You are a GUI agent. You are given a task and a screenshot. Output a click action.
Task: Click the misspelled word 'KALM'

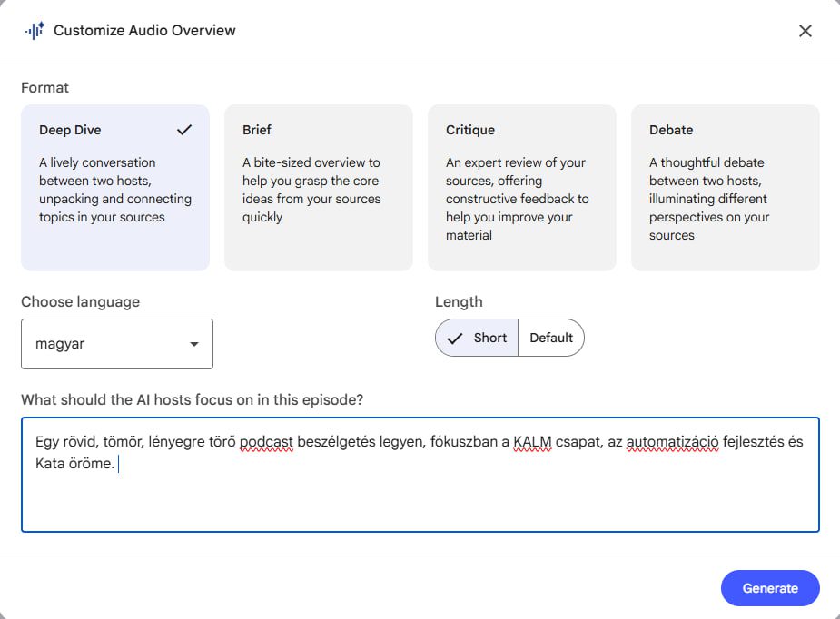tap(532, 442)
